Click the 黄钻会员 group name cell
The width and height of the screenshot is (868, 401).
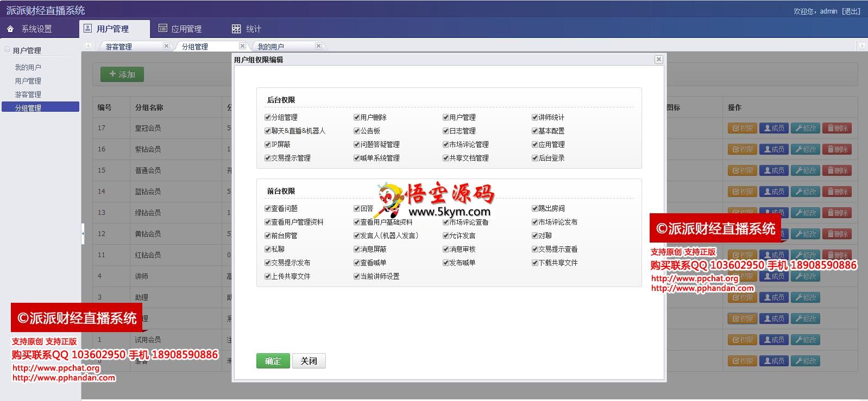point(176,234)
